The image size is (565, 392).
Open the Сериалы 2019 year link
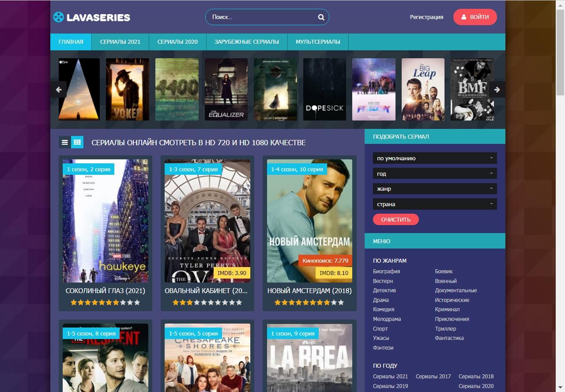[391, 386]
